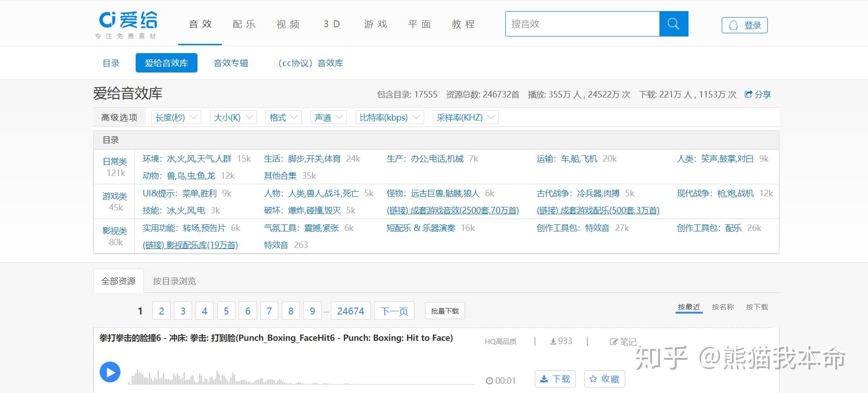Open the 声道 channel dropdown

pos(329,117)
